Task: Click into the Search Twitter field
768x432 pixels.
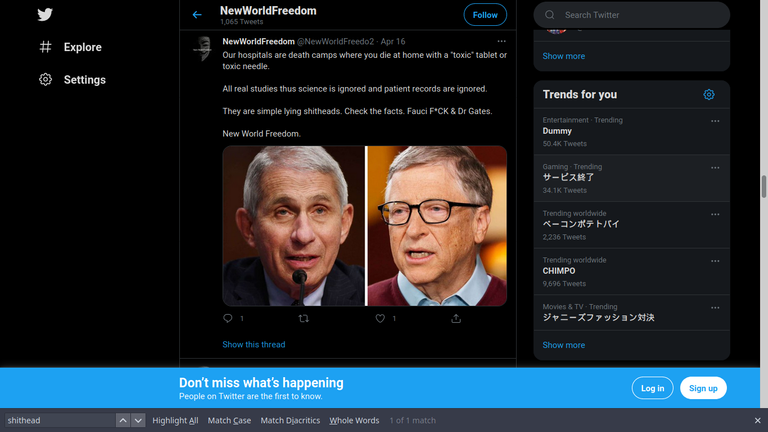Action: pyautogui.click(x=632, y=15)
